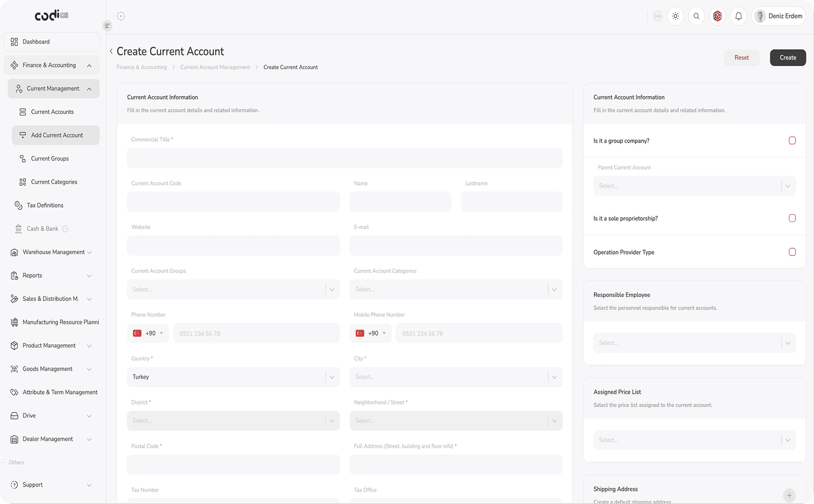Focus the Name input field

pos(400,202)
